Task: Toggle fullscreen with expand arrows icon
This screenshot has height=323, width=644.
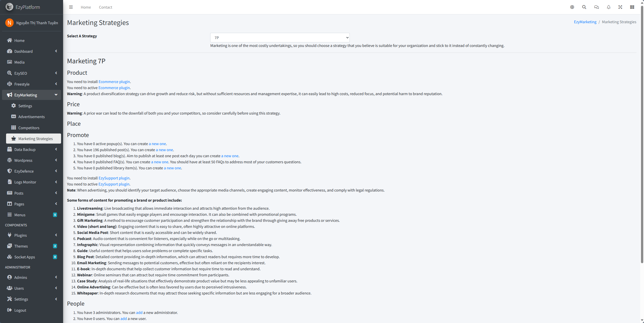Action: (x=620, y=7)
